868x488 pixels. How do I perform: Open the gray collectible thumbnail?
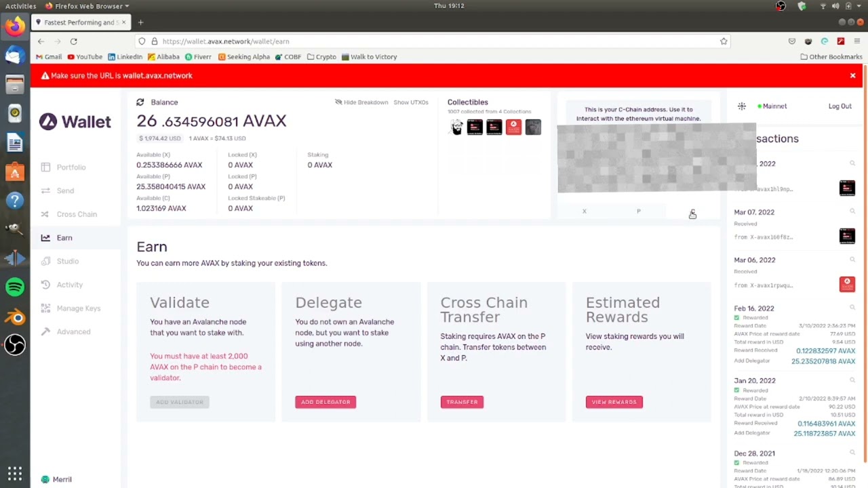click(x=533, y=127)
